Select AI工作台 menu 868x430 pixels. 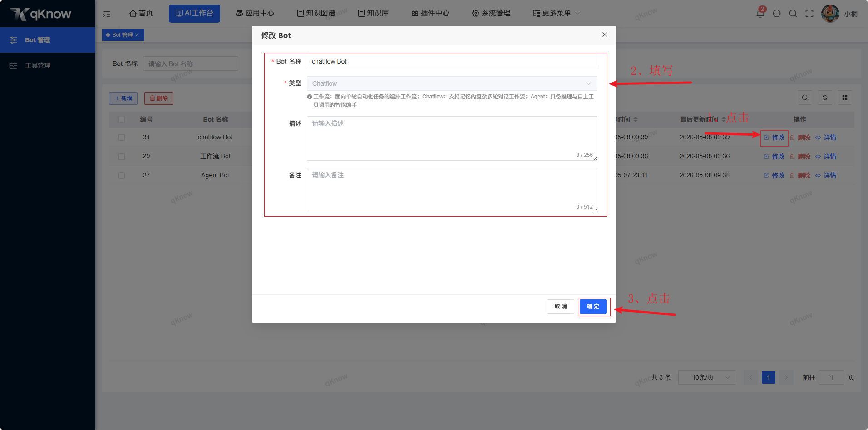pos(194,13)
